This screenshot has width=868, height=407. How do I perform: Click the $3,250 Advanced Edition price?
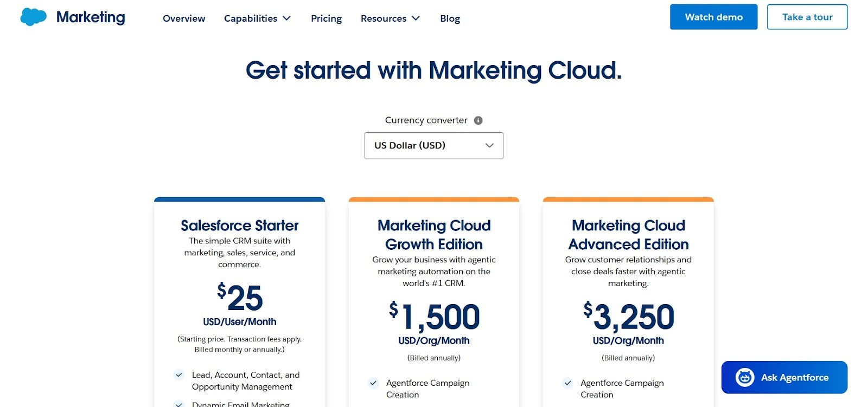click(x=628, y=316)
